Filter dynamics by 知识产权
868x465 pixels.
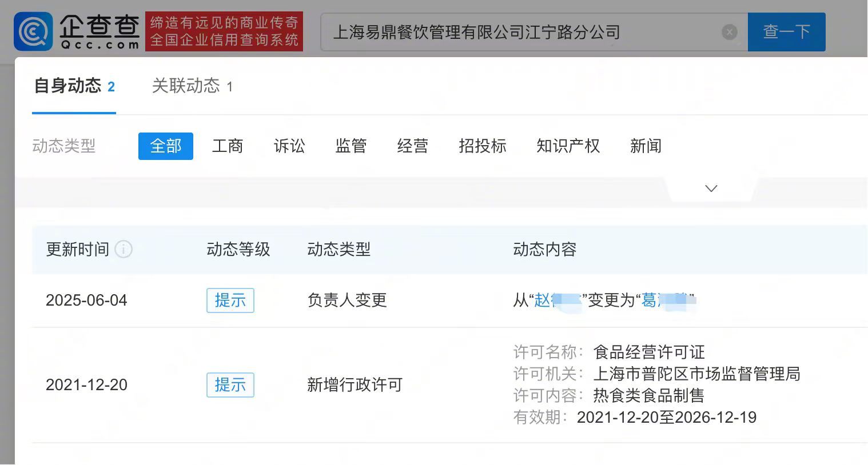(568, 146)
